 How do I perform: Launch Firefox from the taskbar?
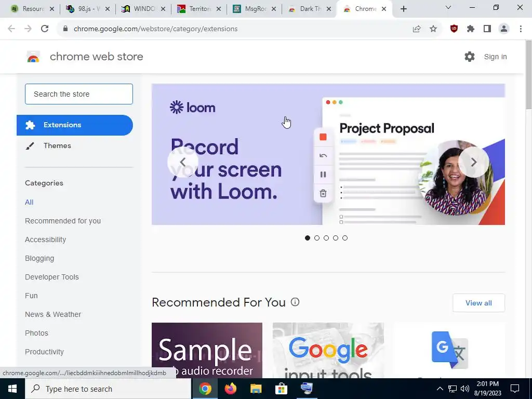(231, 389)
